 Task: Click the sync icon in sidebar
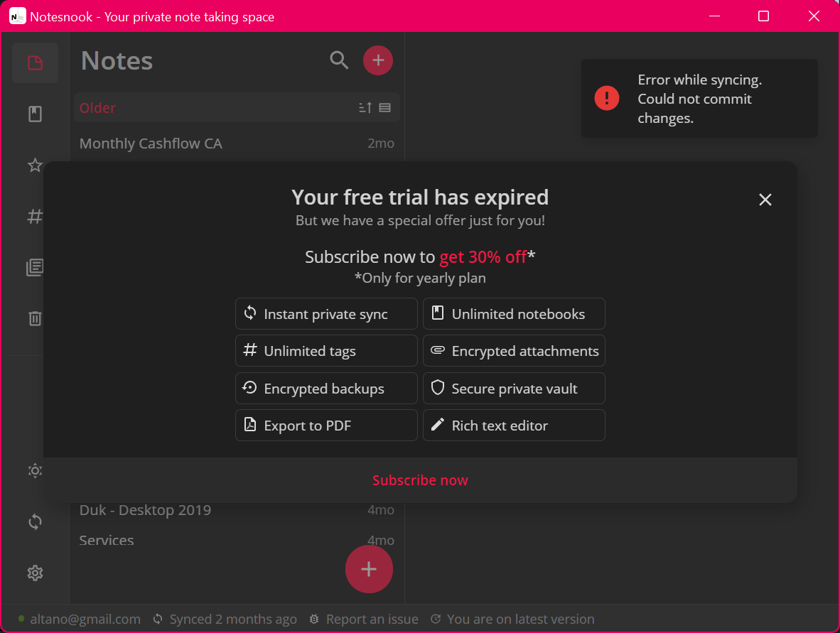[35, 521]
